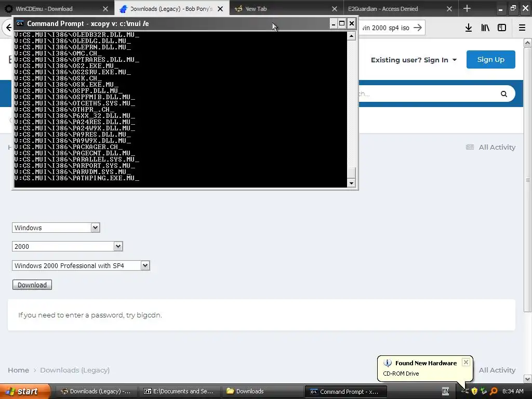Screen dimensions: 532x399
Task: Click the Command Prompt scroll up arrow
Action: (x=351, y=36)
